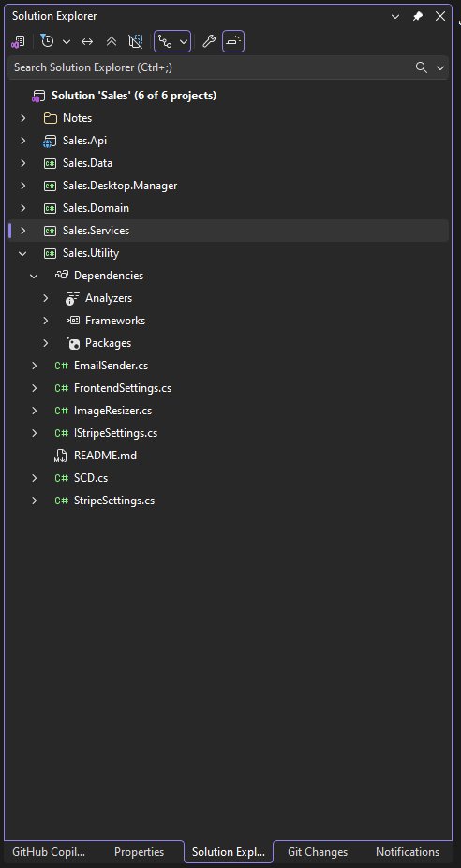Expand the Packages dependency node
Screen dimensions: 461x868
(45, 343)
